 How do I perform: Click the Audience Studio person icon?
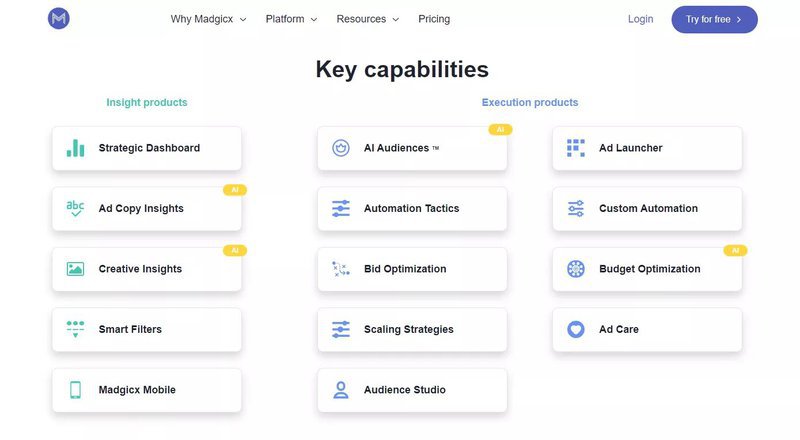(x=341, y=390)
